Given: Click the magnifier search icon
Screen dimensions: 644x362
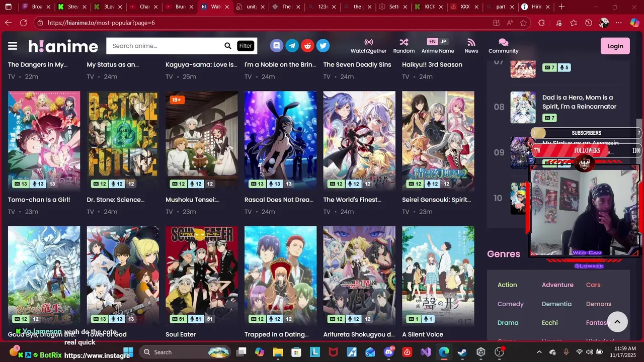Looking at the screenshot, I should tap(227, 46).
